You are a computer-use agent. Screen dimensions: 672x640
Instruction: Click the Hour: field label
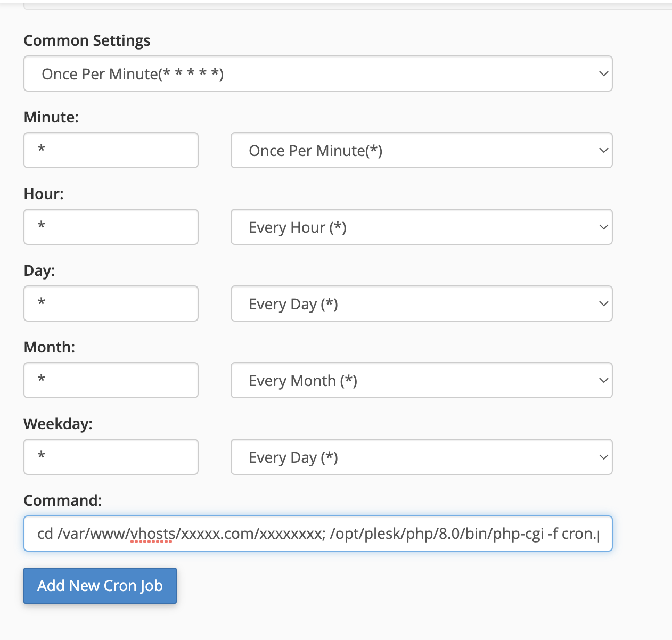44,194
